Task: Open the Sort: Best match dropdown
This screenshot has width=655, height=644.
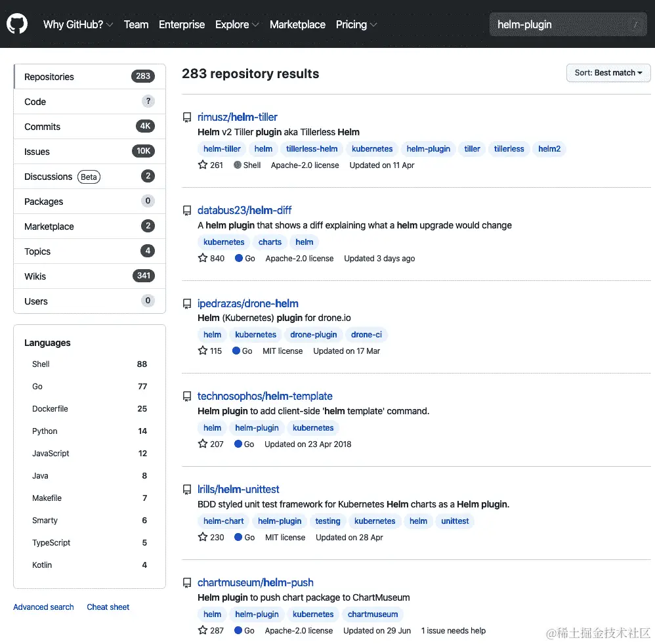Action: click(x=608, y=73)
